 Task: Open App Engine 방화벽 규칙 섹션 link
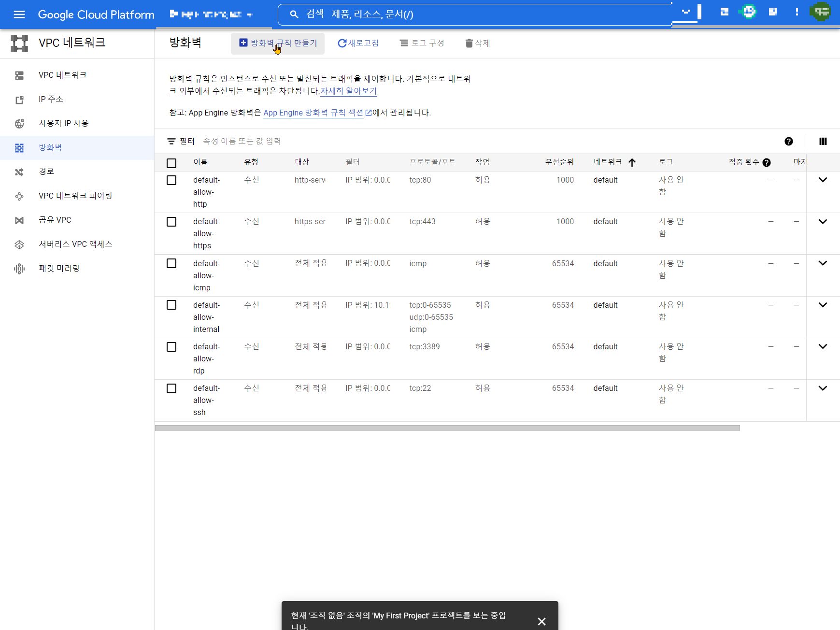tap(313, 113)
